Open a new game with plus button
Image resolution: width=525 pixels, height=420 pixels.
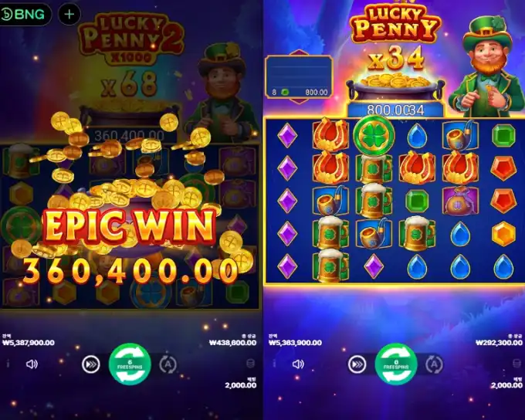tap(69, 15)
